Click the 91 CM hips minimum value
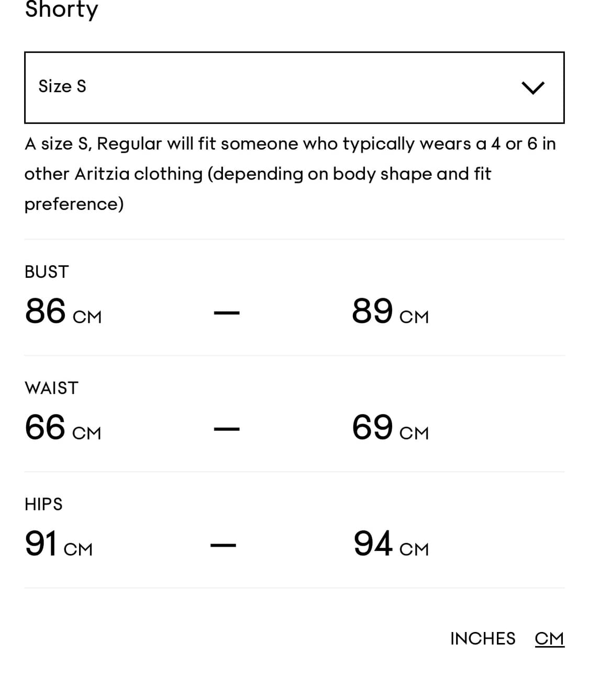 pos(58,544)
